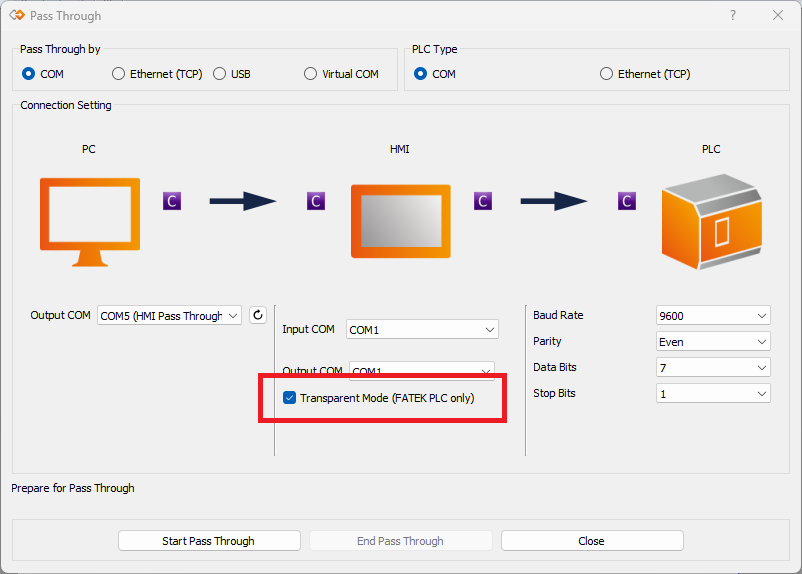Open the COM5 Output COM dropdown
802x574 pixels.
(169, 316)
